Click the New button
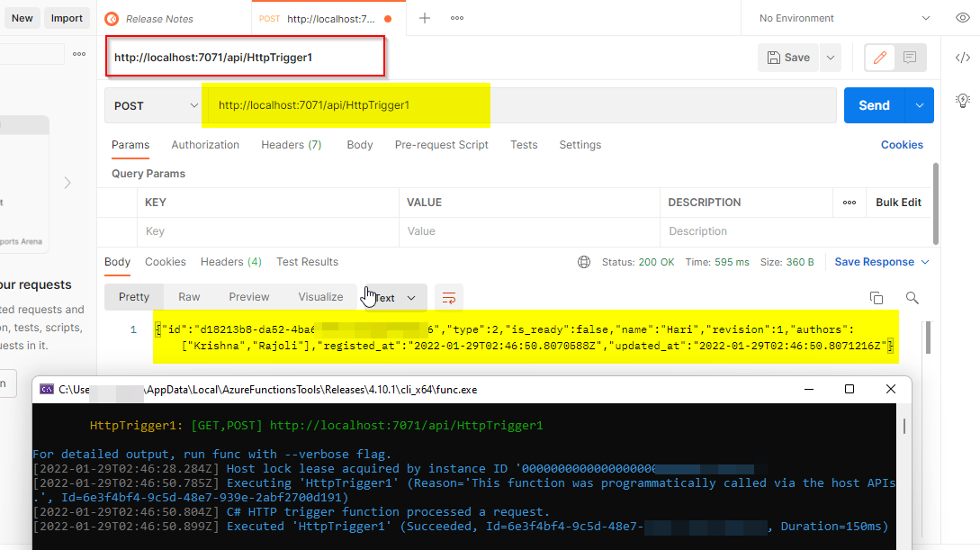This screenshot has width=980, height=550. [x=22, y=18]
